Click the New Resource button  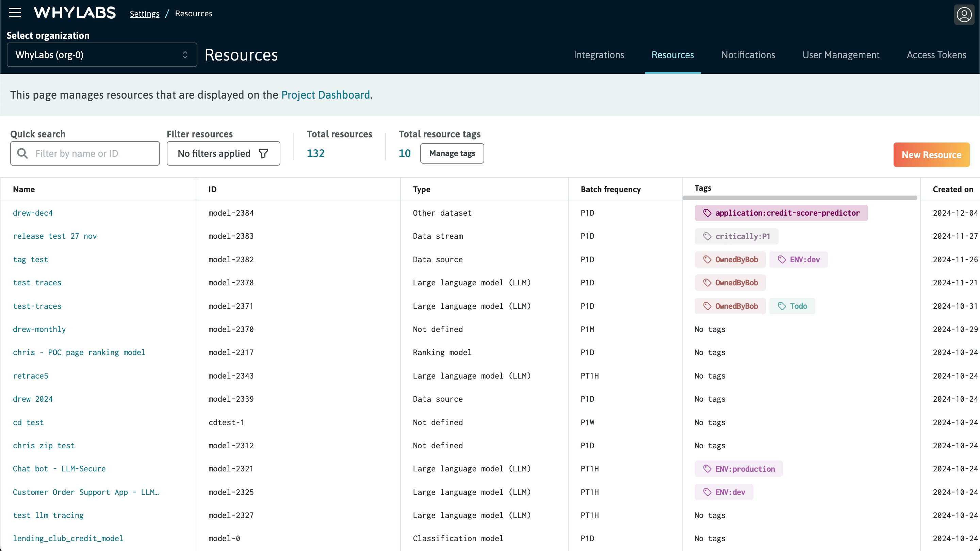[x=931, y=154]
